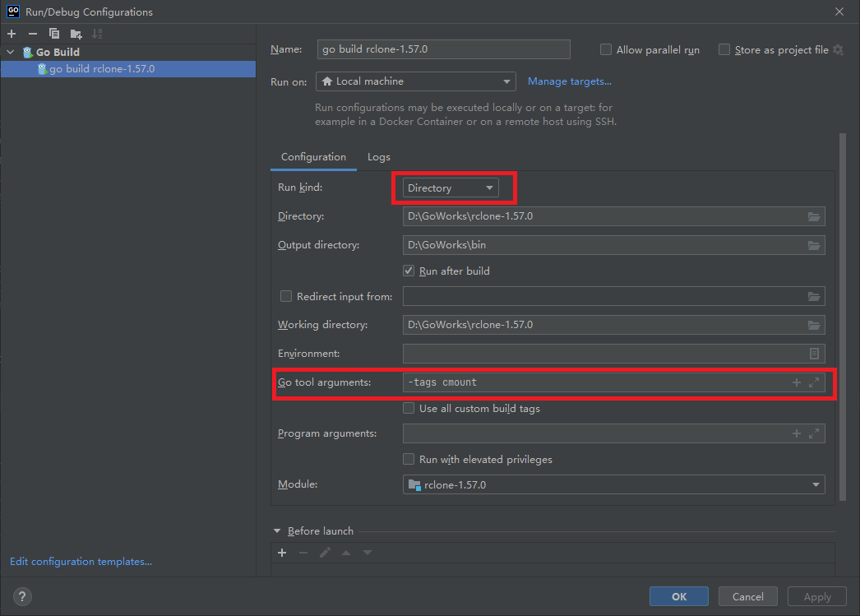The height and width of the screenshot is (616, 860).
Task: Collapse the Go Build tree node
Action: pos(11,52)
